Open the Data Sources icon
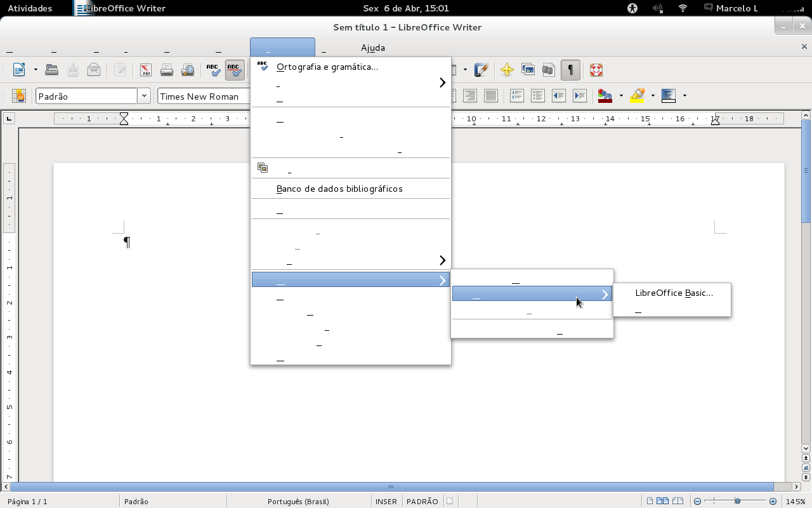The image size is (812, 508). pyautogui.click(x=549, y=70)
